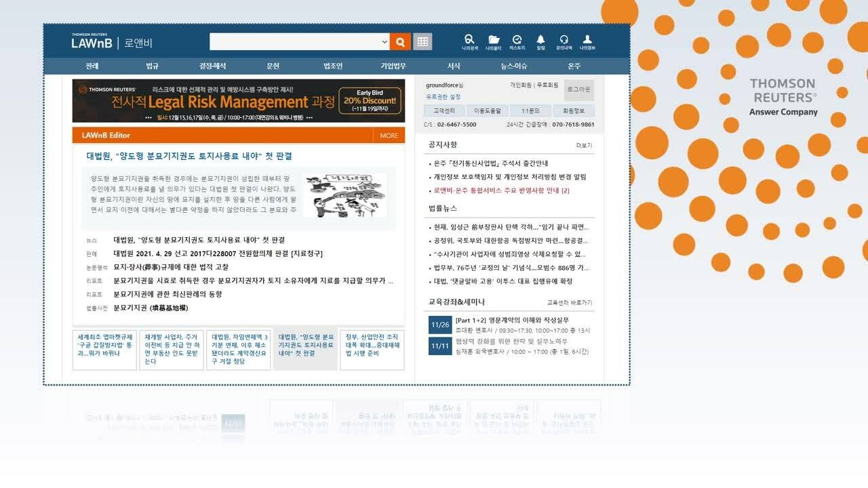
Task: Open report '분묘기지권을 시효로 취득한 경우' link
Action: pos(253,281)
